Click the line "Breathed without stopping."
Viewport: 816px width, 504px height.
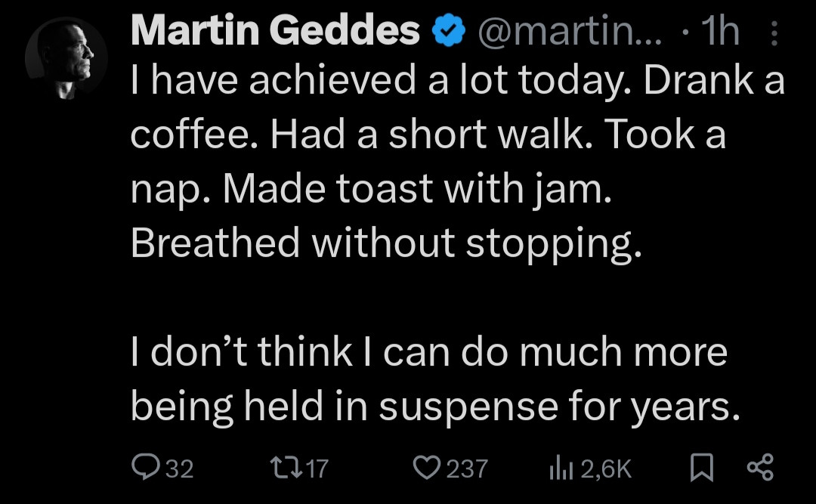click(385, 243)
